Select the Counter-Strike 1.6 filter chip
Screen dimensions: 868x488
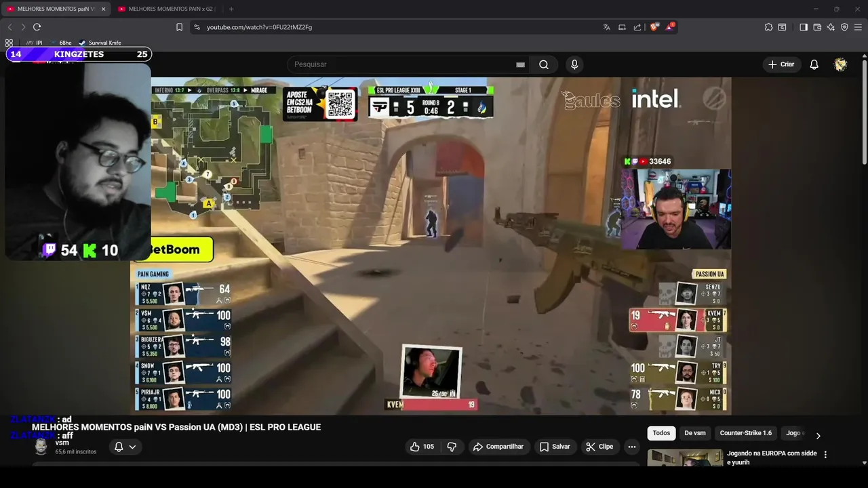point(746,433)
